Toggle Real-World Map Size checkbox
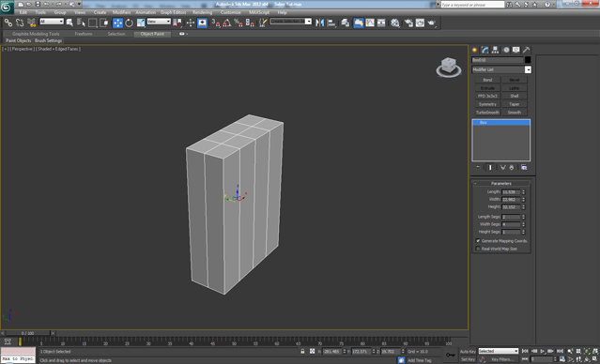The width and height of the screenshot is (600, 364). [478, 249]
